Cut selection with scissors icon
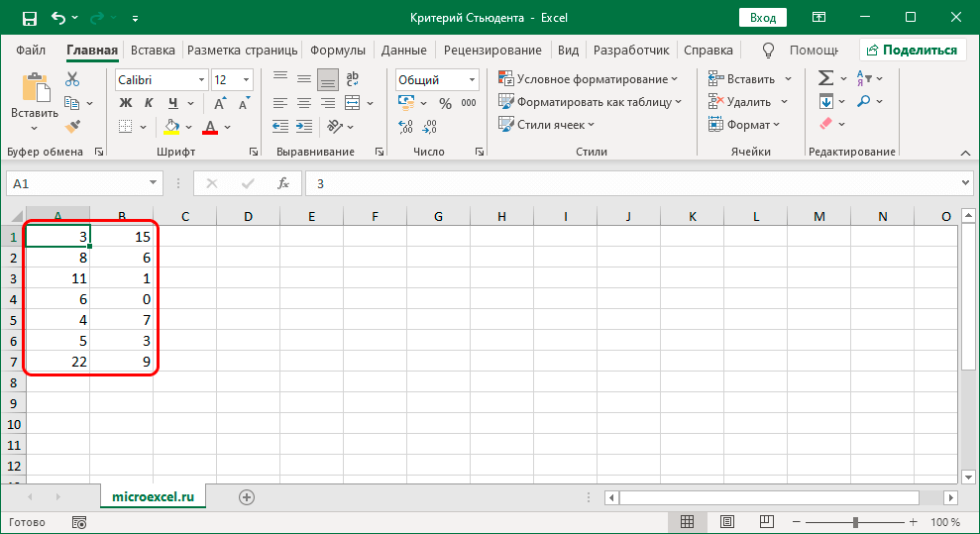The image size is (980, 534). tap(72, 79)
